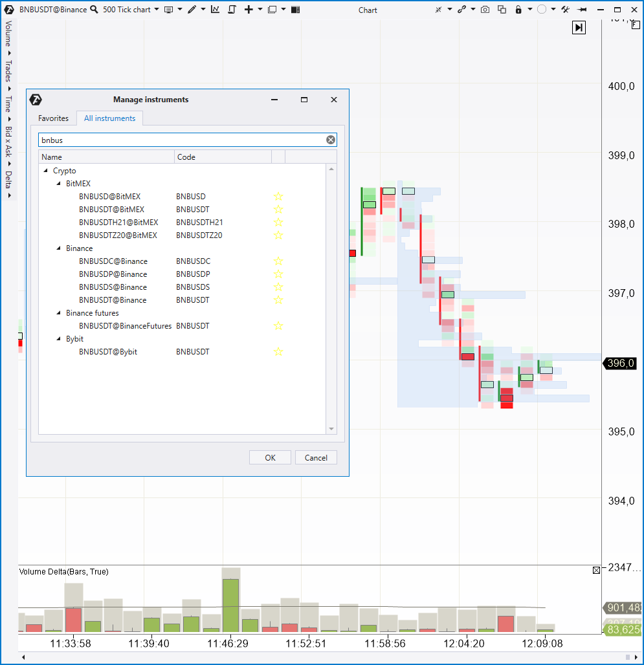Screen dimensions: 644x665
Task: Open dropdown arrow next to link icon
Action: pyautogui.click(x=472, y=9)
